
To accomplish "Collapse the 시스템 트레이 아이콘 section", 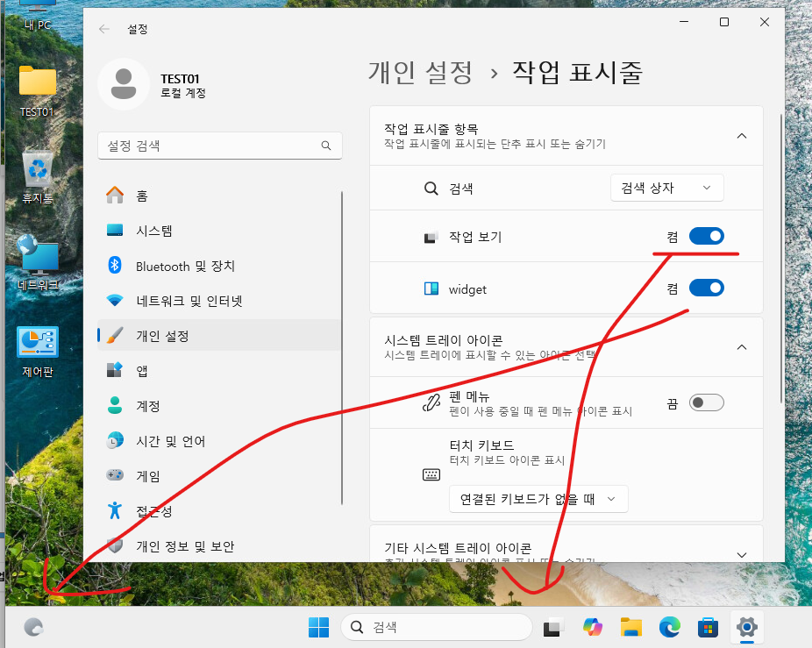I will click(742, 347).
